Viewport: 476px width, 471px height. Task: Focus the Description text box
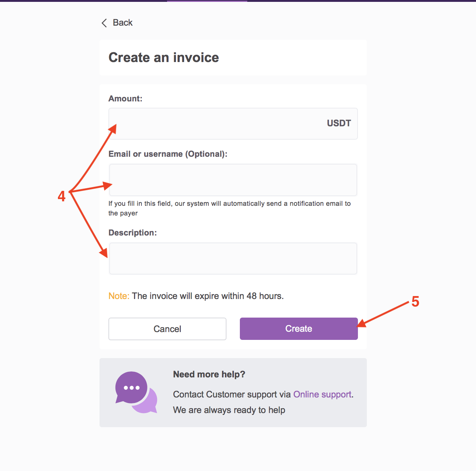pyautogui.click(x=233, y=259)
